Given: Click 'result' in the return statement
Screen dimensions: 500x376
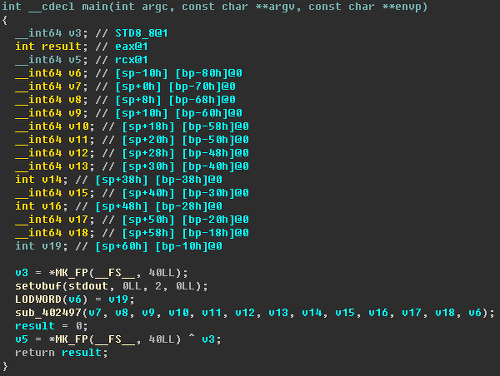Looking at the screenshot, I should click(82, 353).
